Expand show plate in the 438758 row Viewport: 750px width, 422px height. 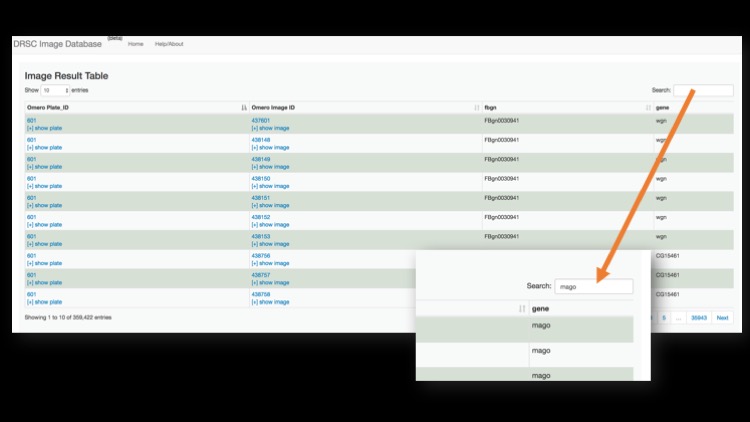click(x=44, y=302)
